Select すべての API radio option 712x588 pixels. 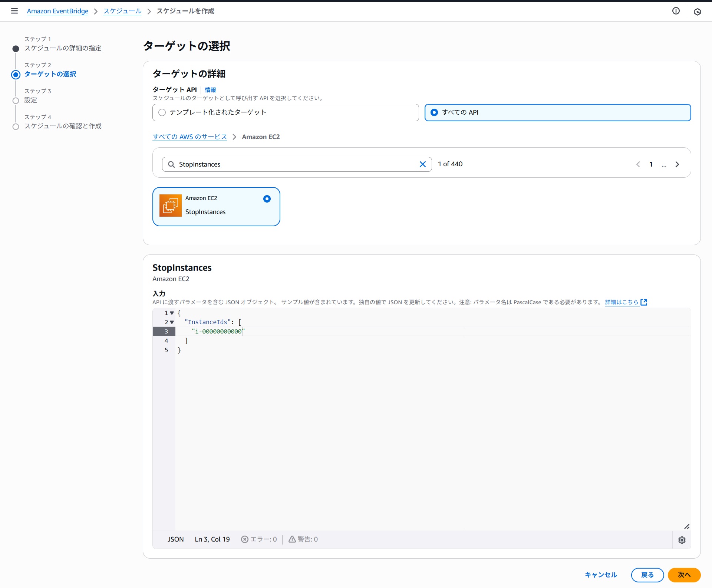[434, 112]
